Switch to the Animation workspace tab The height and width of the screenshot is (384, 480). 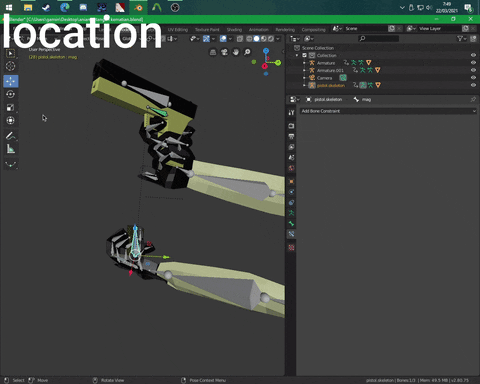click(x=259, y=30)
